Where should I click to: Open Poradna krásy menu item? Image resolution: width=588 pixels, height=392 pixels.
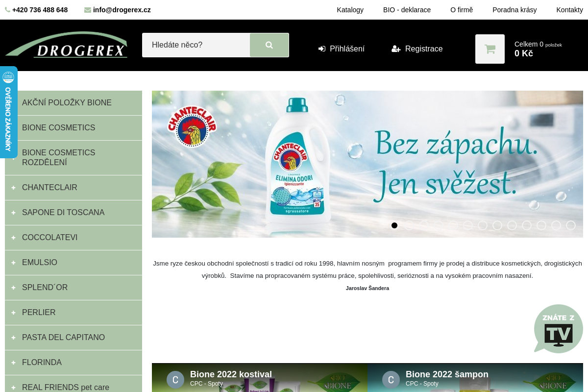[x=514, y=10]
